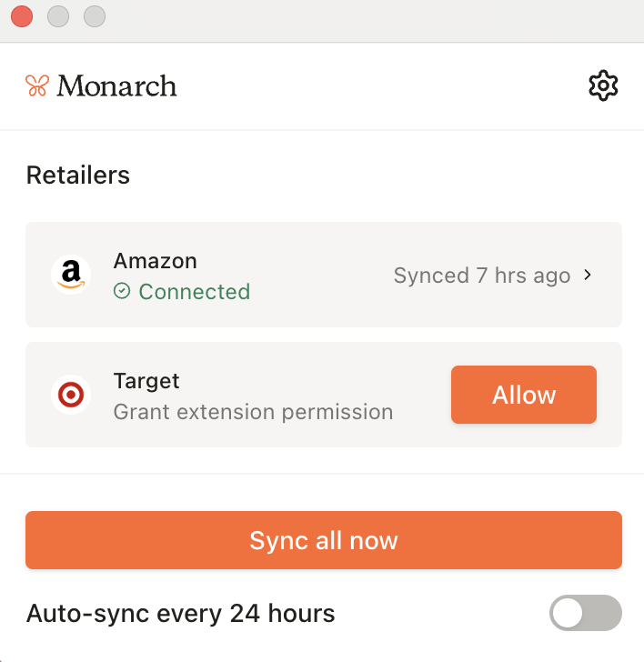The height and width of the screenshot is (662, 644).
Task: Minimize the window using the middle titlebar button
Action: pyautogui.click(x=57, y=16)
